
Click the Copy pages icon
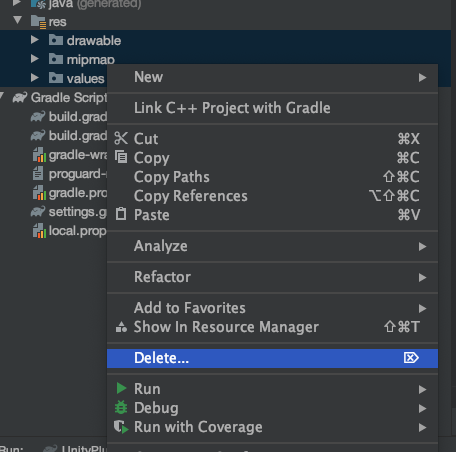click(121, 157)
